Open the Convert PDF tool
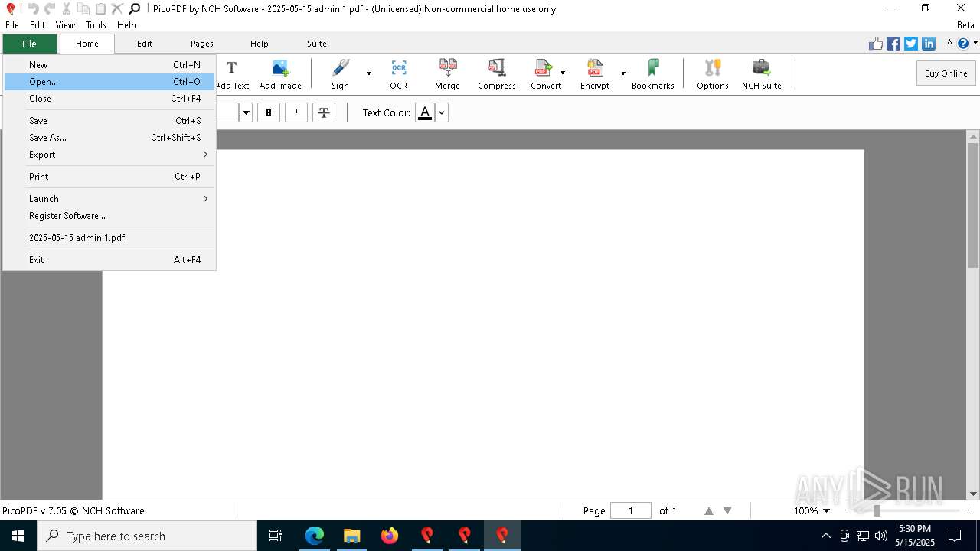Viewport: 980px width, 551px height. pos(544,74)
